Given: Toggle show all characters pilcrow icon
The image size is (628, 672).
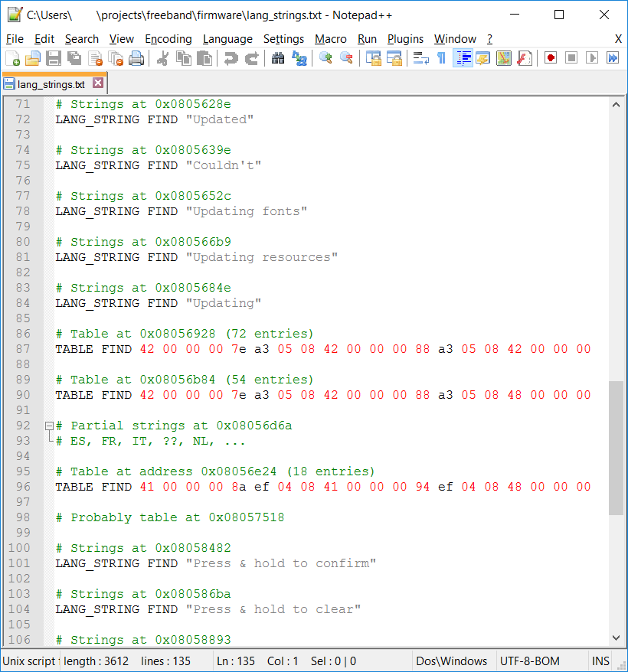Looking at the screenshot, I should coord(441,58).
